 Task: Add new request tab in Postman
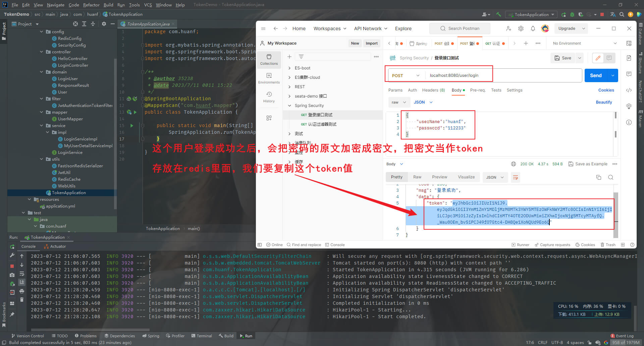[526, 43]
